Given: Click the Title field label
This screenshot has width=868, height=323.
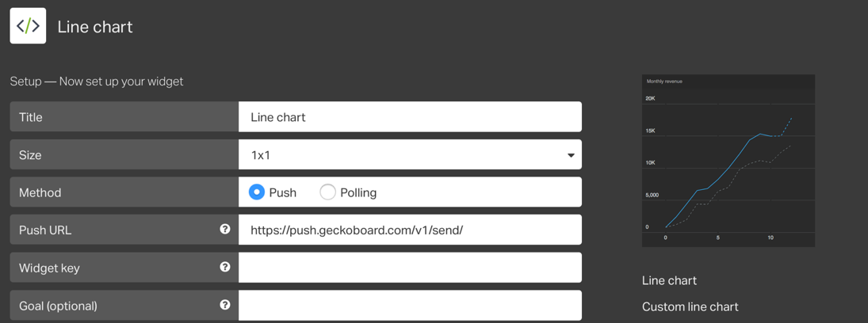Looking at the screenshot, I should coord(31,117).
